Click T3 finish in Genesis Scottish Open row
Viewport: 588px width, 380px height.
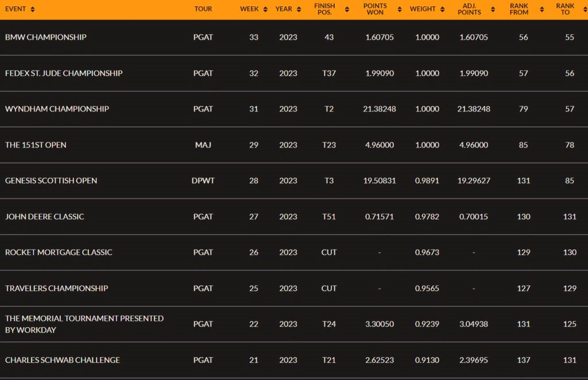tap(329, 181)
